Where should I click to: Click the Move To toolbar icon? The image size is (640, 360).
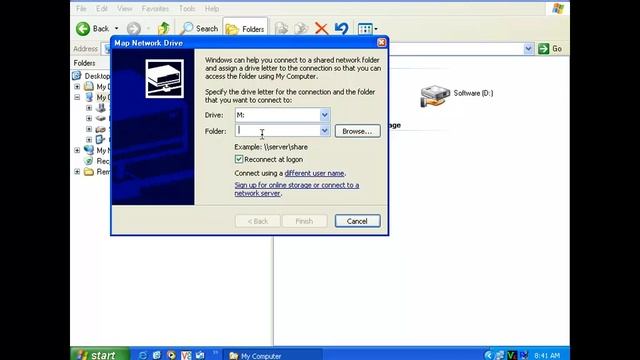[x=281, y=29]
